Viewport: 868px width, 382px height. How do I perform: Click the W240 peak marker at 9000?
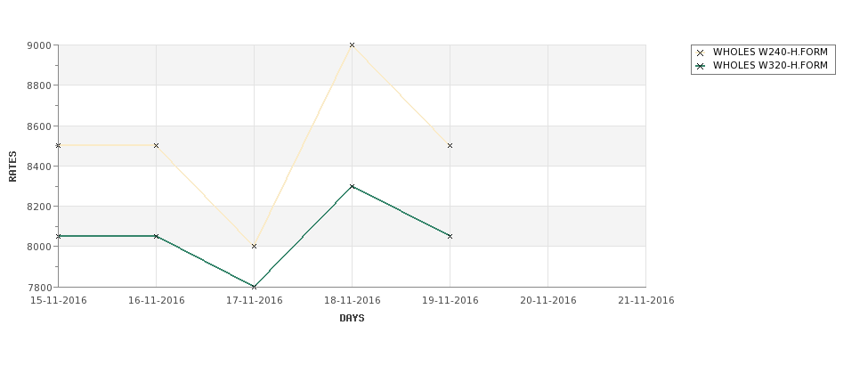point(352,45)
